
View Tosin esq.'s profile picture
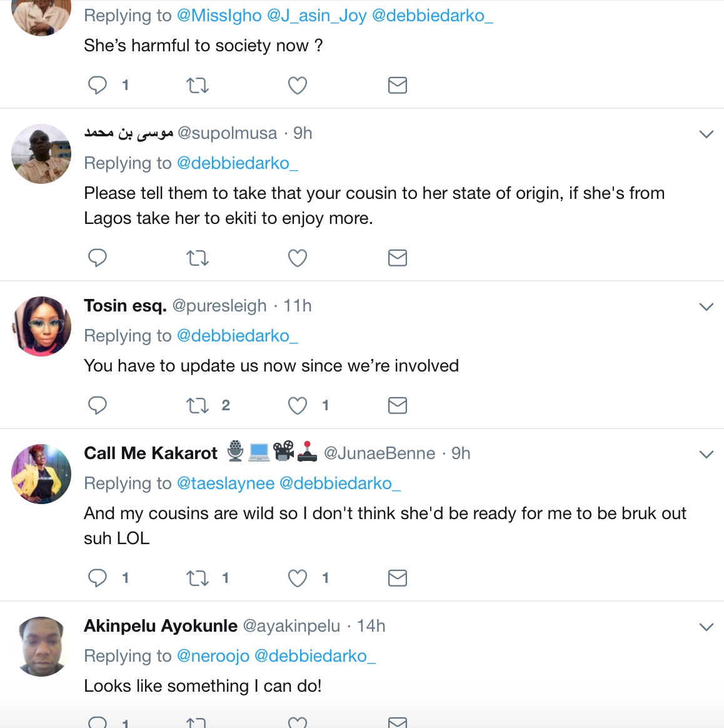41,326
